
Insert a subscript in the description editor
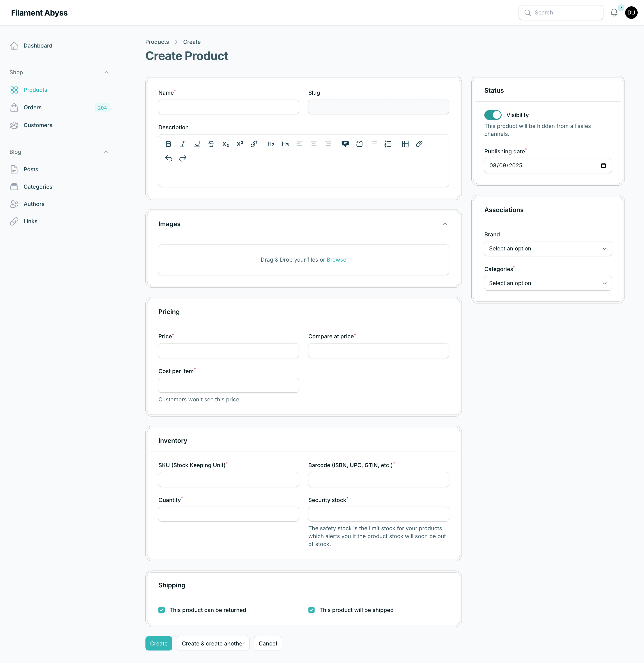[x=225, y=144]
